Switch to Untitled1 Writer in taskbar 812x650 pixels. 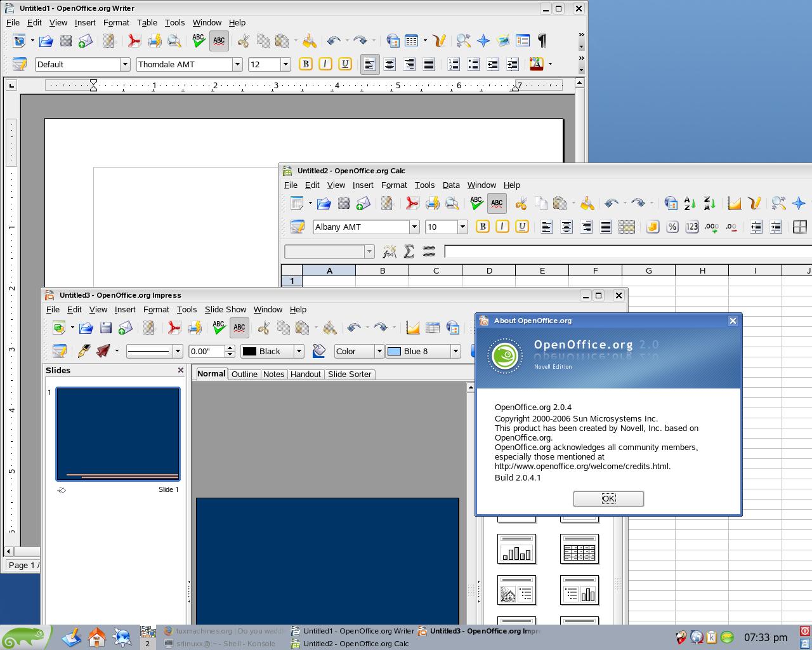pos(353,631)
